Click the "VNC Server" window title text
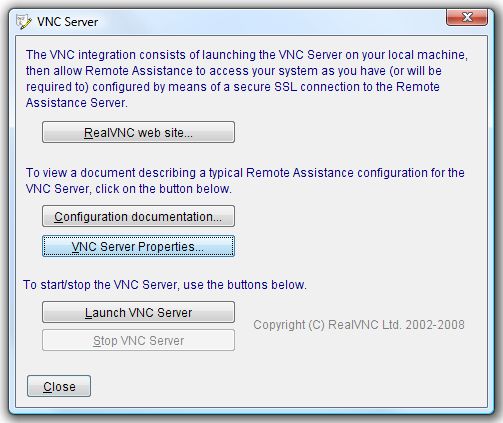Image resolution: width=503 pixels, height=423 pixels. click(x=68, y=22)
